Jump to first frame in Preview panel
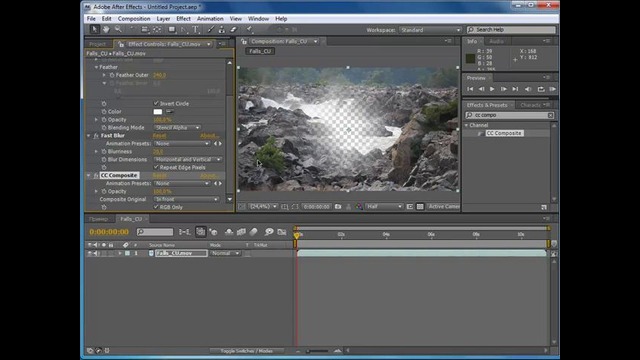This screenshot has height=360, width=640. point(470,89)
